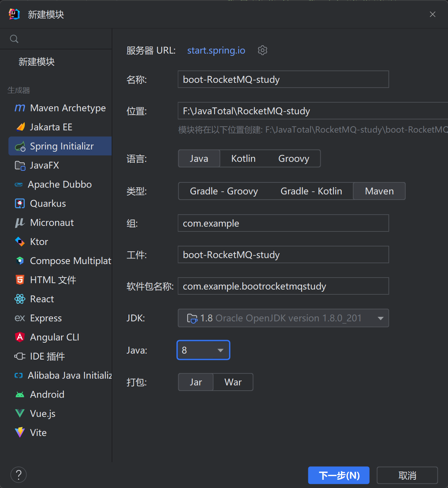Click the Express ex icon
Image resolution: width=448 pixels, height=488 pixels.
click(x=20, y=318)
